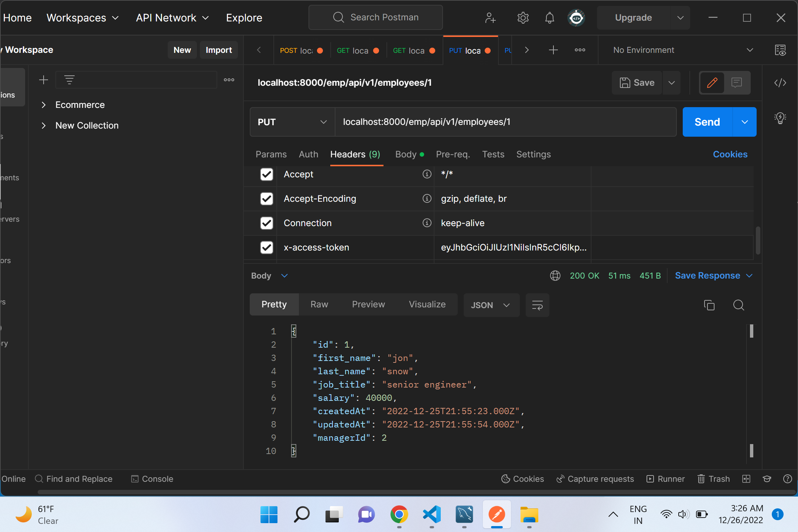
Task: Open Postbot with the lightbulb icon
Action: point(780,118)
